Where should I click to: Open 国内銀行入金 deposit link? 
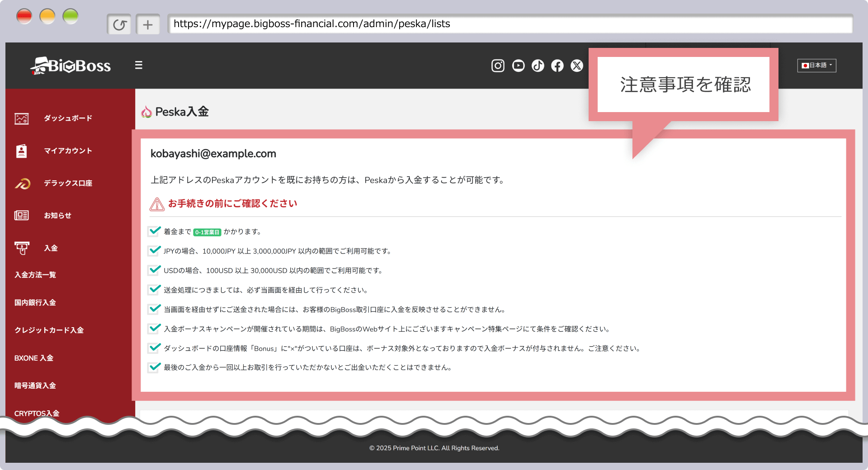(x=35, y=303)
